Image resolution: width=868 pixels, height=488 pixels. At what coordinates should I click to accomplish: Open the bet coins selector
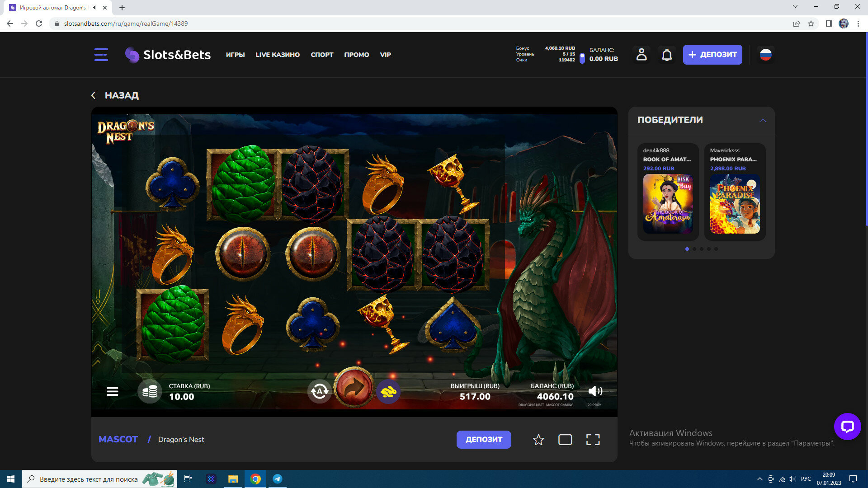pyautogui.click(x=150, y=391)
